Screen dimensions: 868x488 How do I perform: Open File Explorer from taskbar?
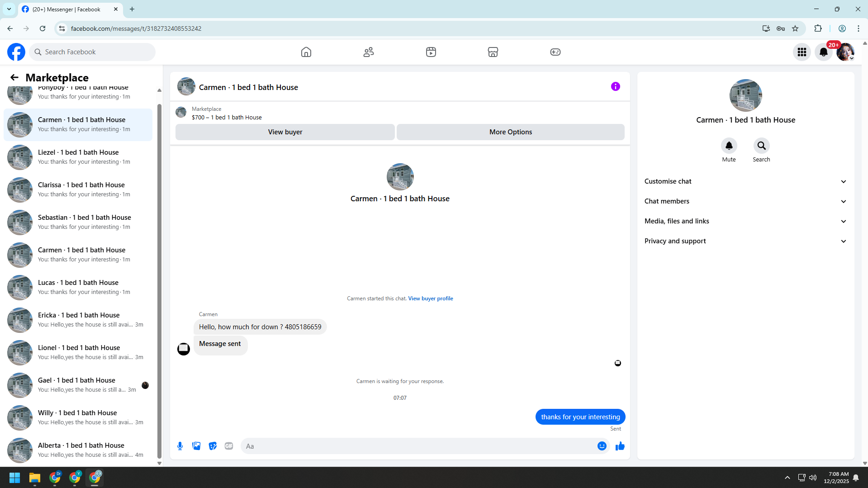click(x=35, y=478)
